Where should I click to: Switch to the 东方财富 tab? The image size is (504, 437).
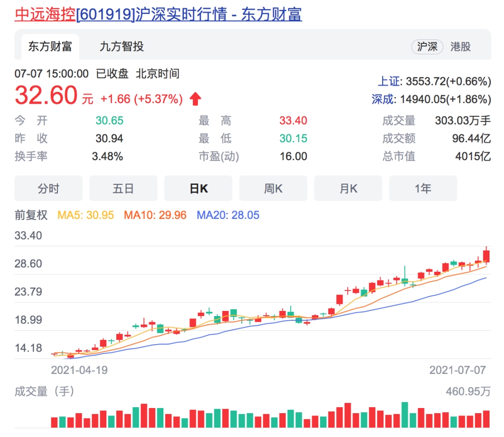50,47
